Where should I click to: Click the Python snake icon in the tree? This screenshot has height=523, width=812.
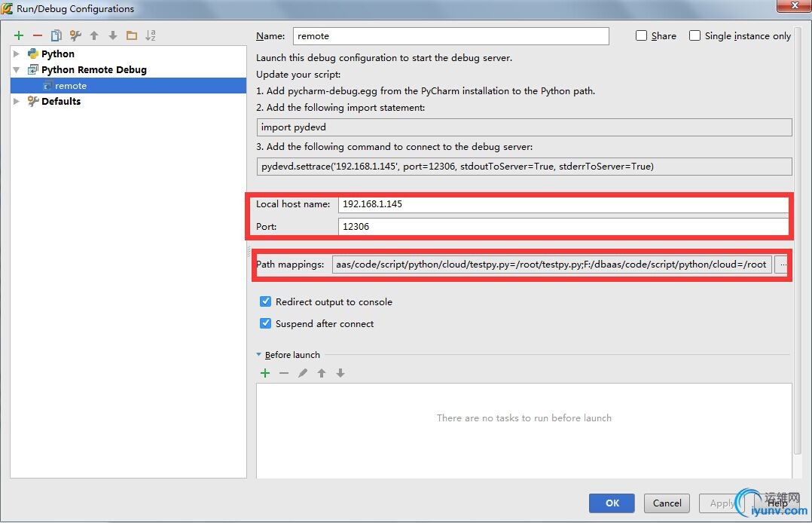(33, 54)
